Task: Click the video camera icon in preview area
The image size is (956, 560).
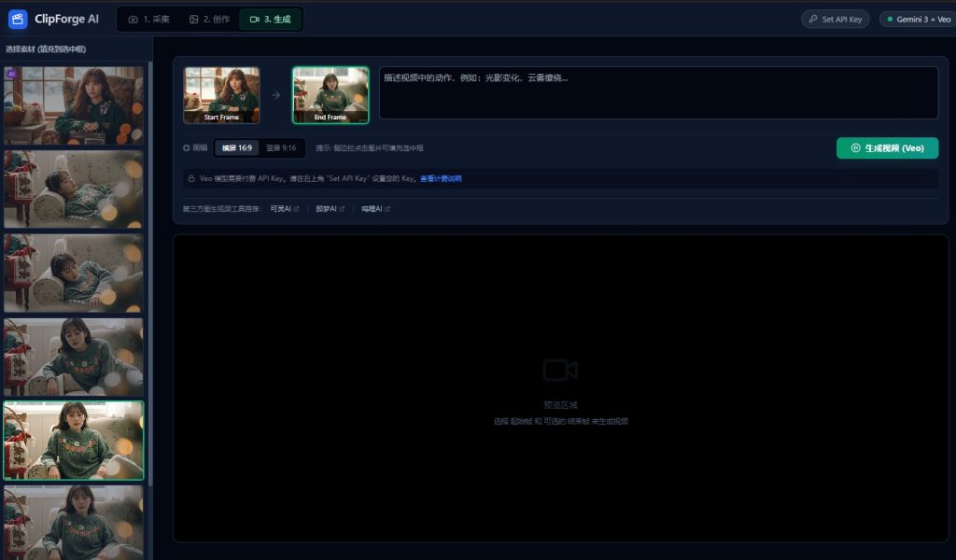Action: click(x=560, y=370)
